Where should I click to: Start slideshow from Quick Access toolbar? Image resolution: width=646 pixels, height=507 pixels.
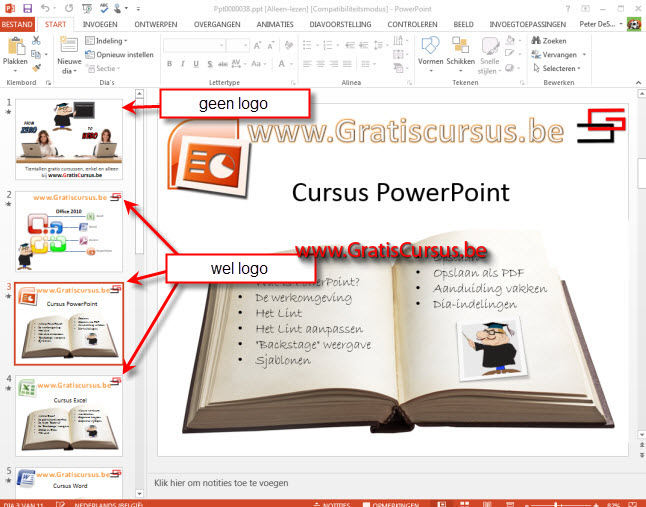[x=87, y=8]
